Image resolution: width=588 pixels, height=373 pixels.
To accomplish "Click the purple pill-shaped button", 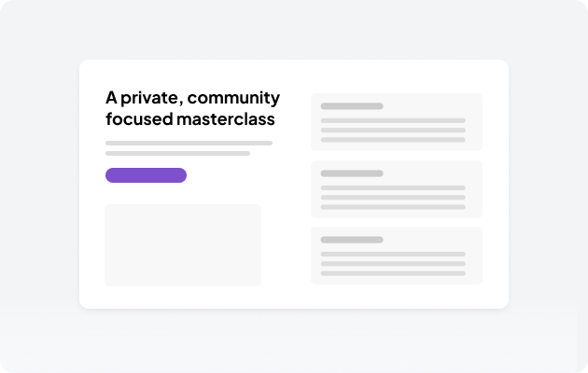I will [x=146, y=175].
